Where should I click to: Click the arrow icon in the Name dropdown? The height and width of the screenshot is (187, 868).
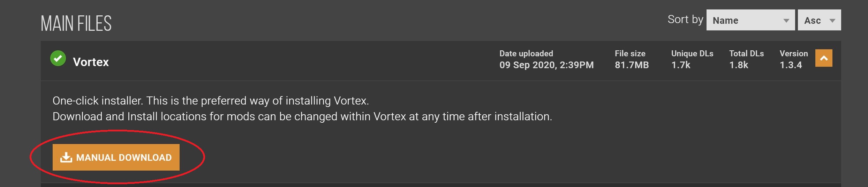[786, 21]
